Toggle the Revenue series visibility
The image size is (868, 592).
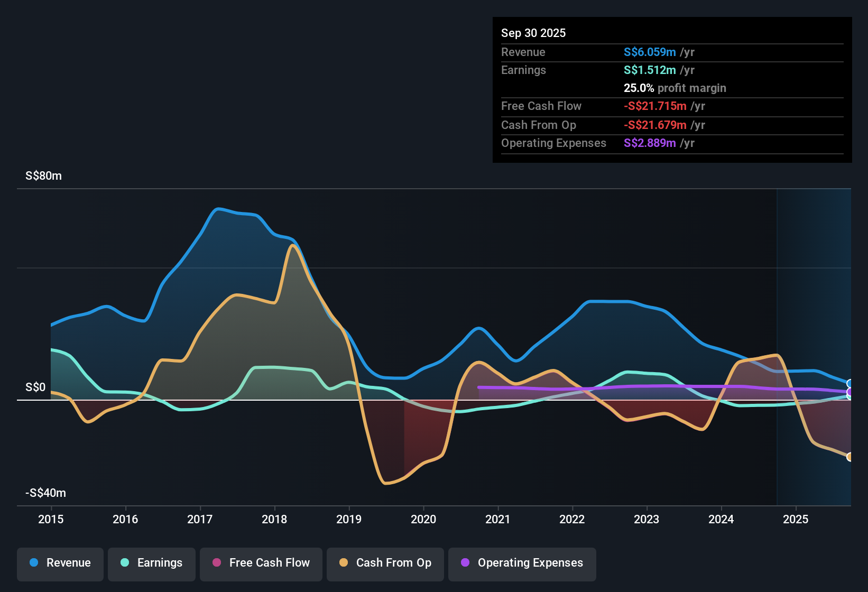coord(60,563)
